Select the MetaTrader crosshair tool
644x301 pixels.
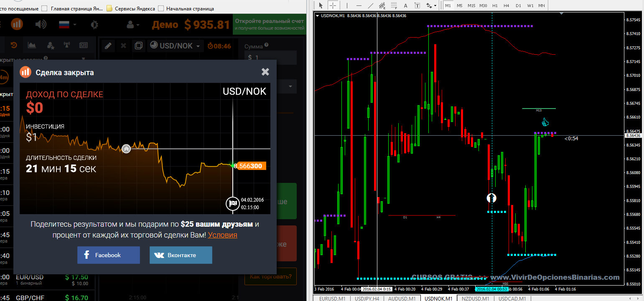coord(333,5)
